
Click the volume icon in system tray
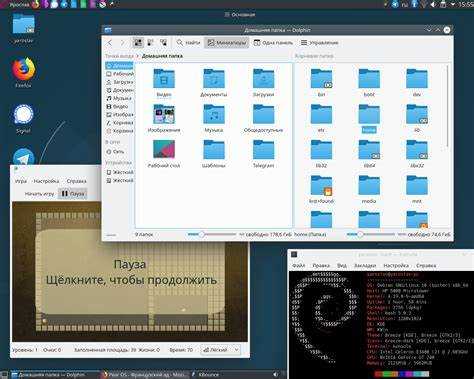(x=433, y=4)
